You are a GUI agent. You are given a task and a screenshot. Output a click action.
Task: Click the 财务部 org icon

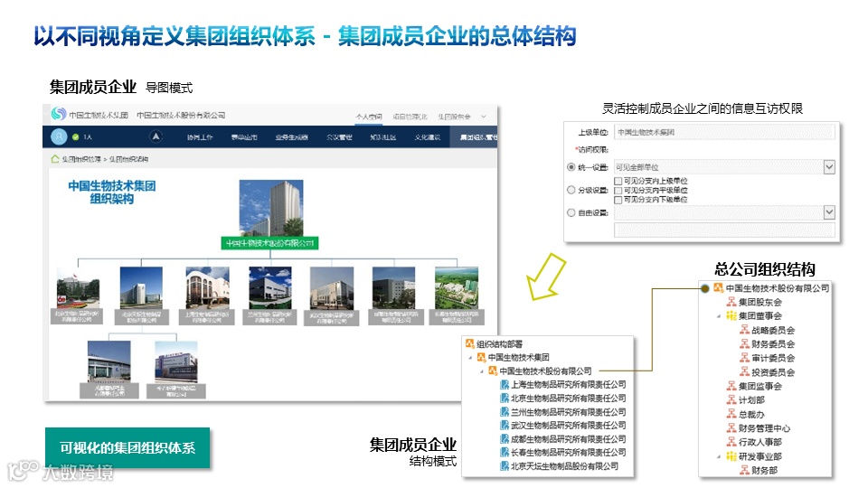(744, 470)
